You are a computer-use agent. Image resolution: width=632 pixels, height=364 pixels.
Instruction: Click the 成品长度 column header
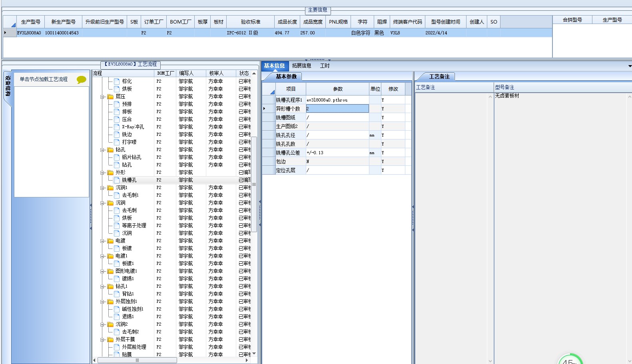click(287, 22)
